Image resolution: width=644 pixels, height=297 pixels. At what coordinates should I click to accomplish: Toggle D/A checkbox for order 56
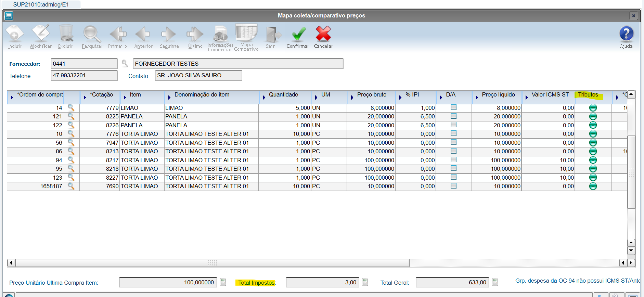pyautogui.click(x=453, y=142)
